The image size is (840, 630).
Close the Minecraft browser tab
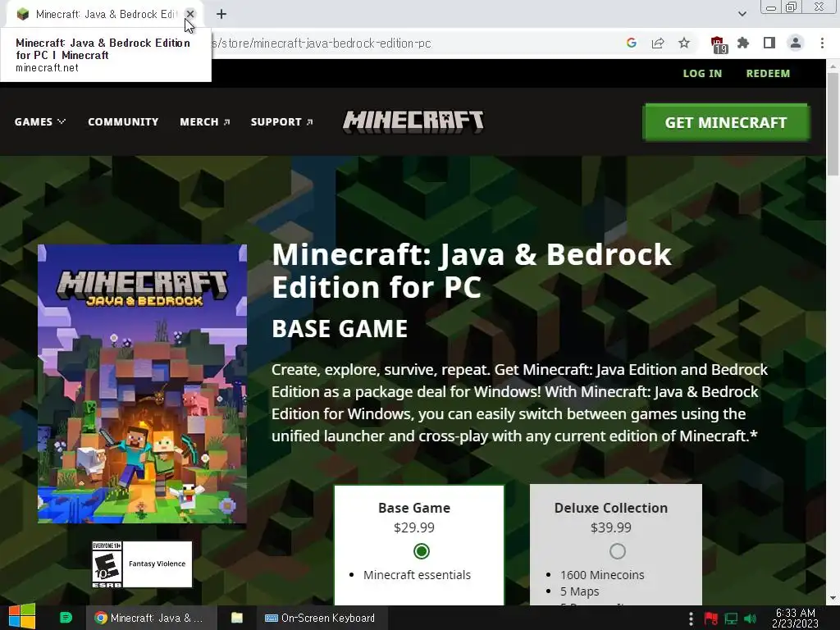(x=190, y=14)
